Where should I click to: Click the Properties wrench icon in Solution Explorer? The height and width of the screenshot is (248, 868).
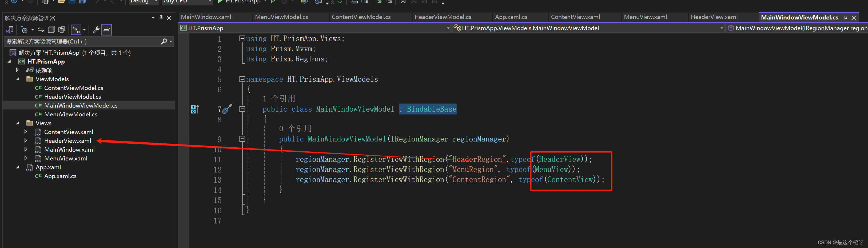(x=96, y=30)
